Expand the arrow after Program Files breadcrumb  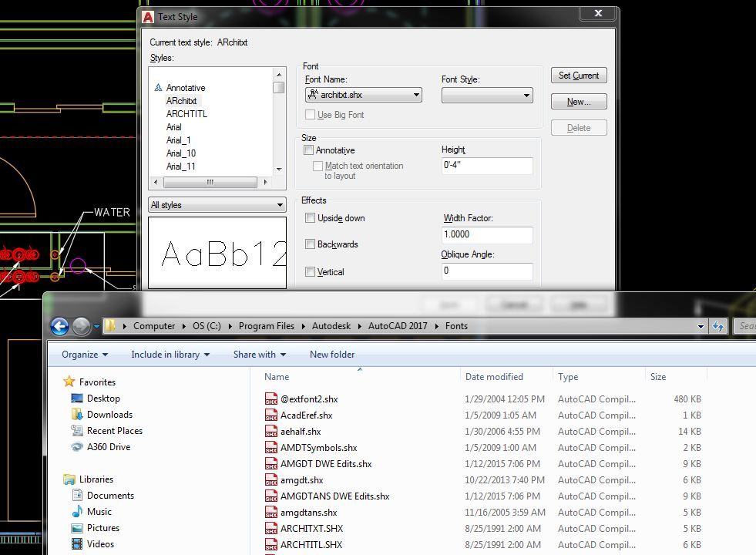click(304, 326)
